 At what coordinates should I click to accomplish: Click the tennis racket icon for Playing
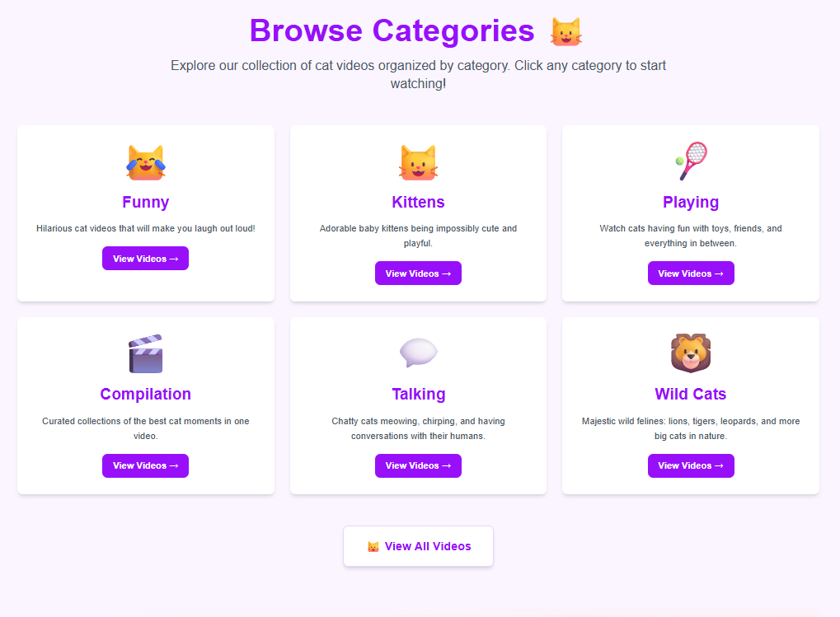point(691,161)
